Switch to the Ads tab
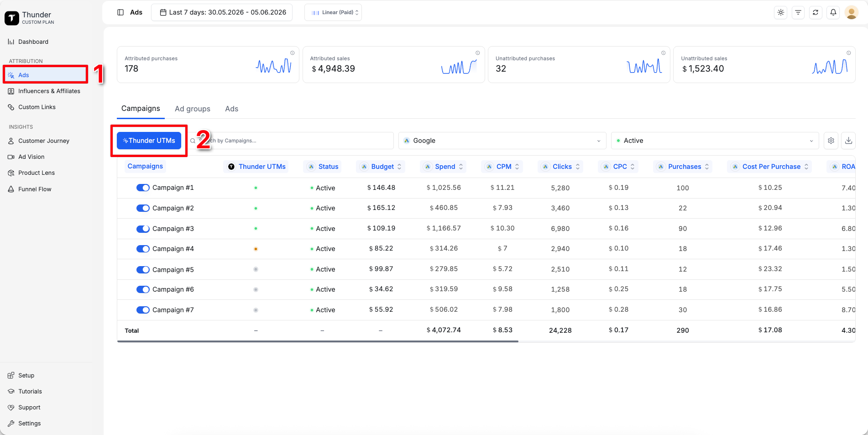The width and height of the screenshot is (868, 435). tap(232, 109)
